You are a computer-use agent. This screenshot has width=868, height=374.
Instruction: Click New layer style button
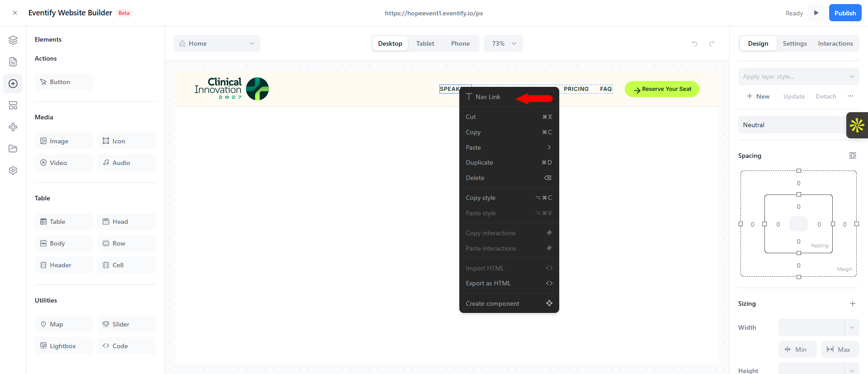click(x=758, y=96)
